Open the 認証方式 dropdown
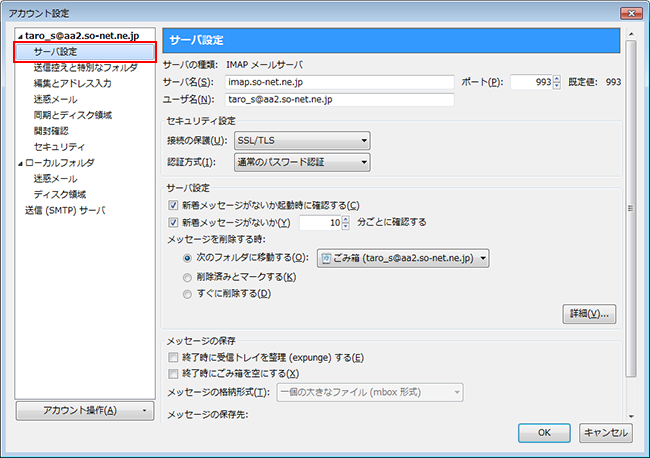Screen dimensions: 650x458 click(302, 161)
